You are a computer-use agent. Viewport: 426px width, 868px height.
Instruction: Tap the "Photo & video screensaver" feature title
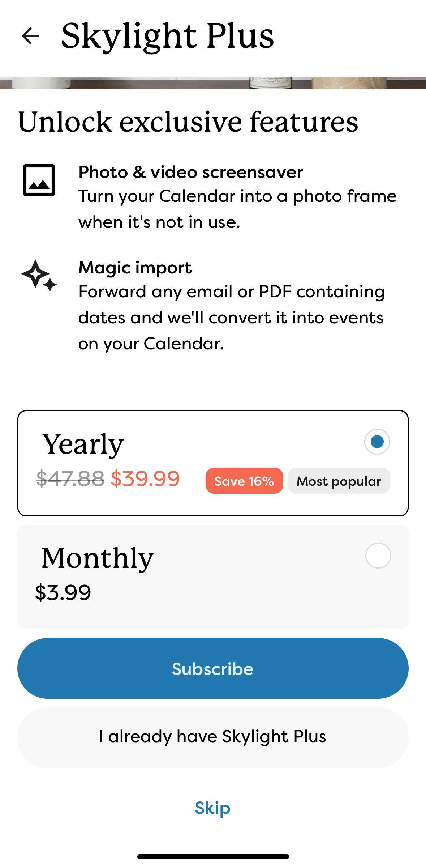[191, 172]
